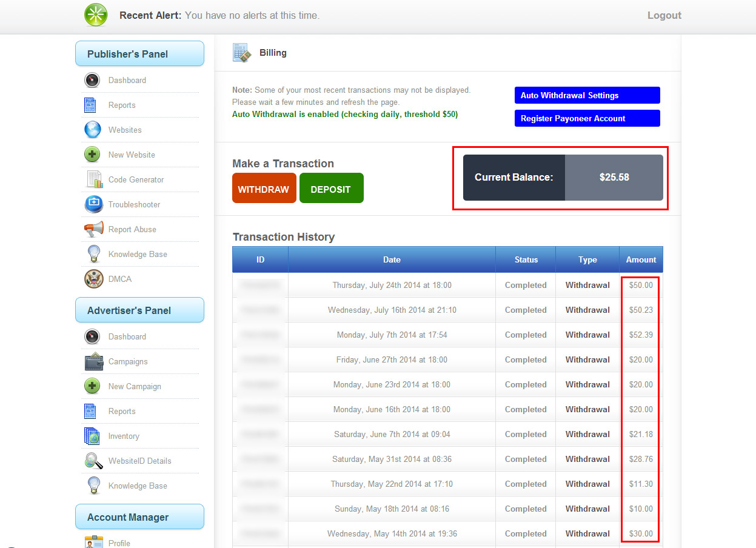Open the New Campaign link
The height and width of the screenshot is (548, 756).
pos(135,386)
